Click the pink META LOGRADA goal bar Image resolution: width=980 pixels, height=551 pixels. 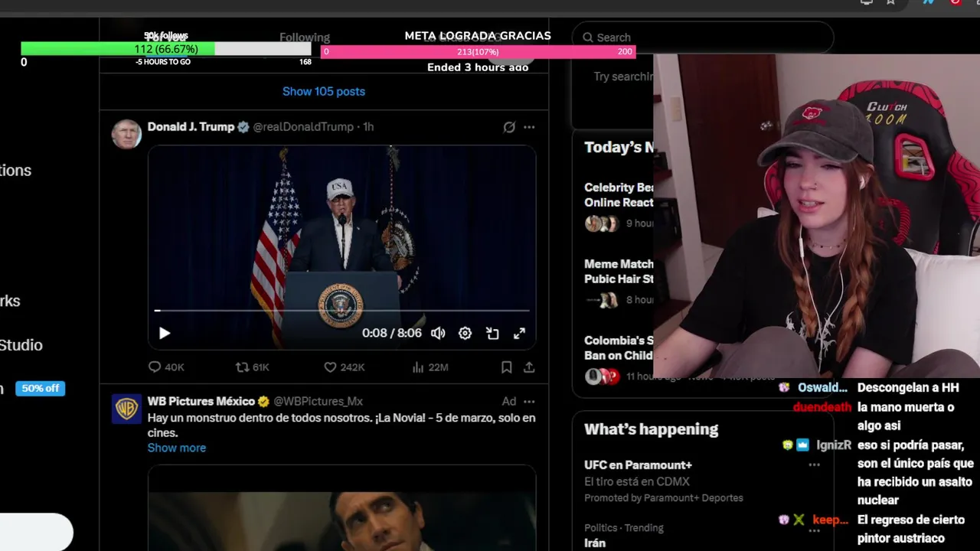point(478,51)
